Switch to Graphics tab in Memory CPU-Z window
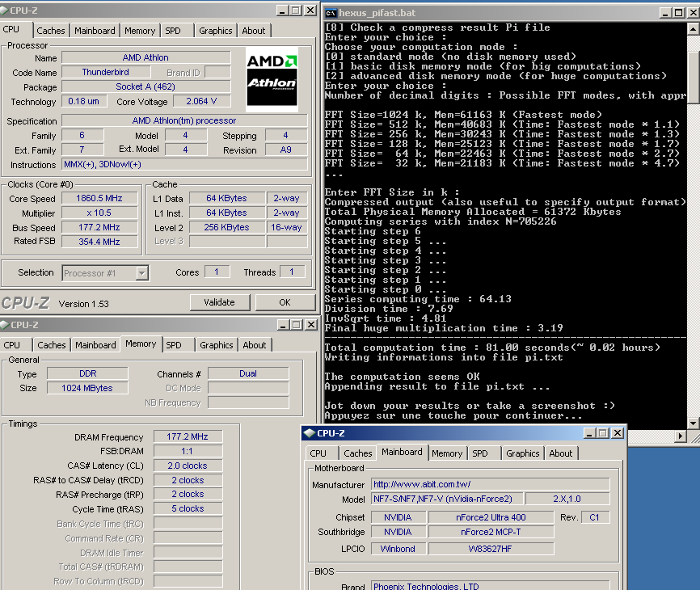Image resolution: width=700 pixels, height=590 pixels. (217, 345)
